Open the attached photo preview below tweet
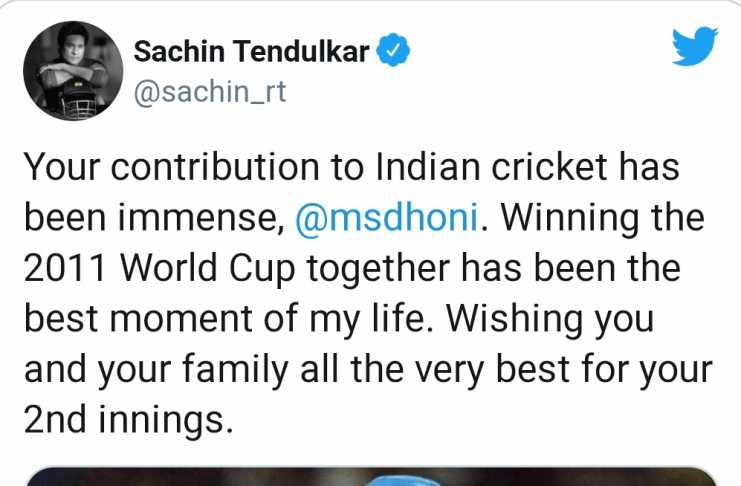This screenshot has width=741, height=486. point(370,477)
